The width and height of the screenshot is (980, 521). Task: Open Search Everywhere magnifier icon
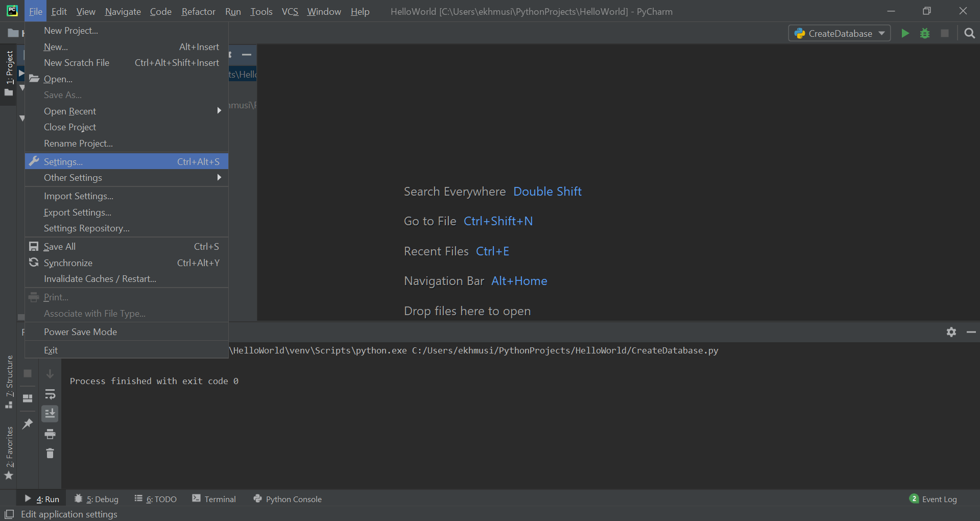pos(969,34)
